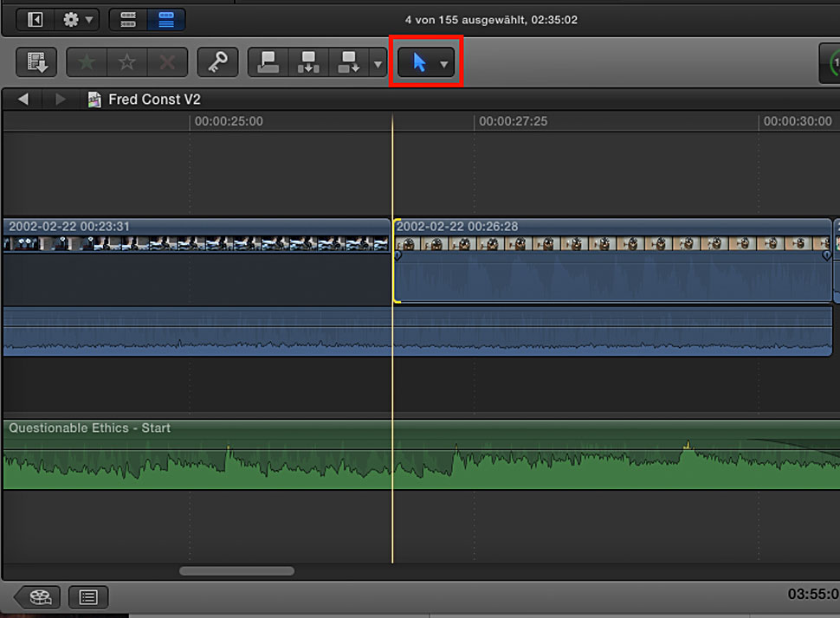Screen dimensions: 840x618
Task: Mark selection as favorite with green star
Action: (87, 62)
